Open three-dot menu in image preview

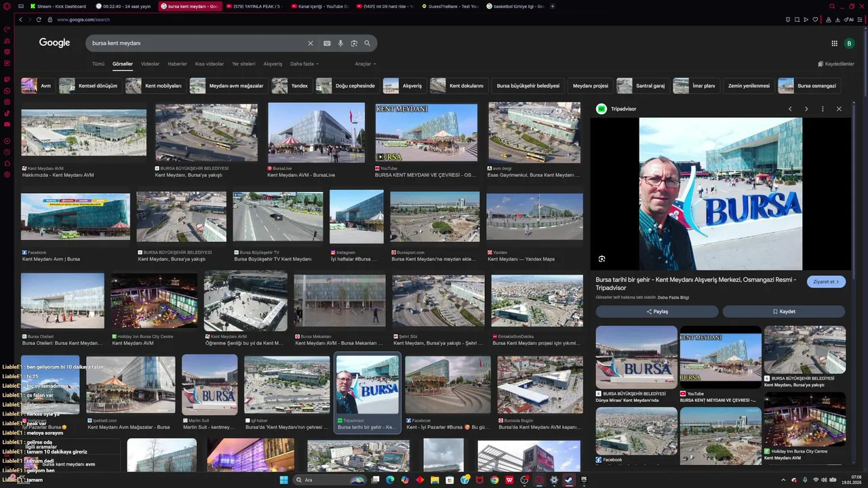point(823,109)
